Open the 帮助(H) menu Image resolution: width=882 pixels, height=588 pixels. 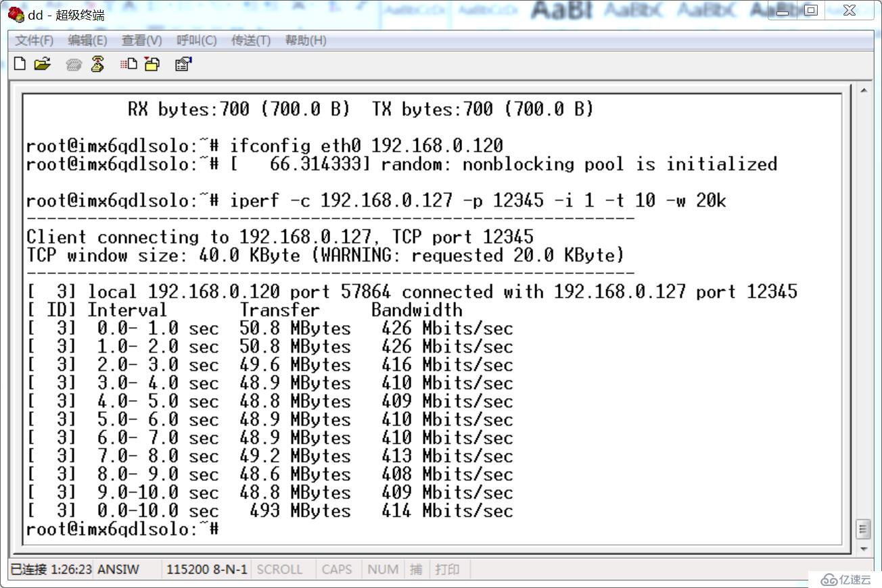[306, 41]
